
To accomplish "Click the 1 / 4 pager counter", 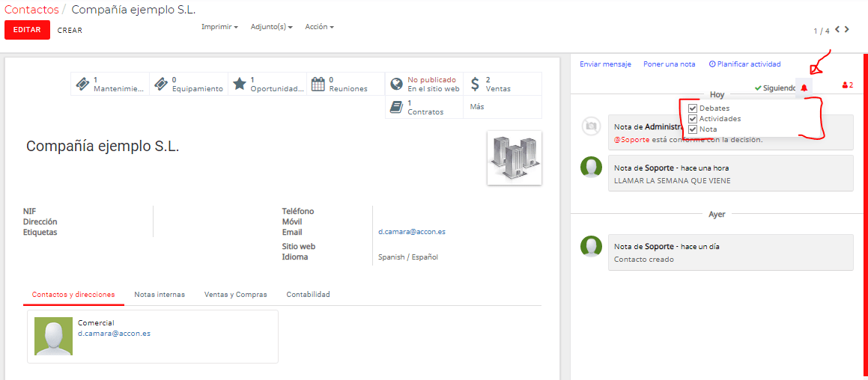I will (x=822, y=31).
